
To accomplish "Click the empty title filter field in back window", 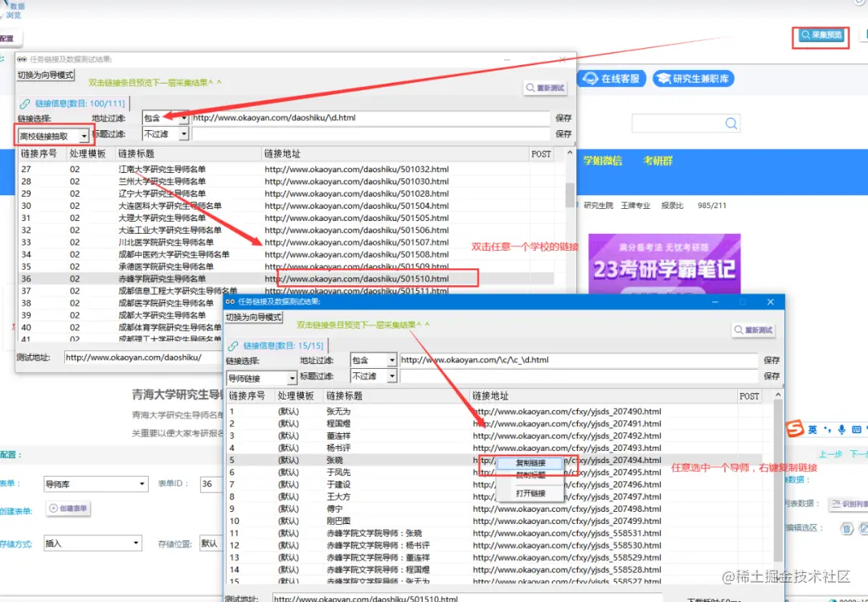I will (370, 133).
